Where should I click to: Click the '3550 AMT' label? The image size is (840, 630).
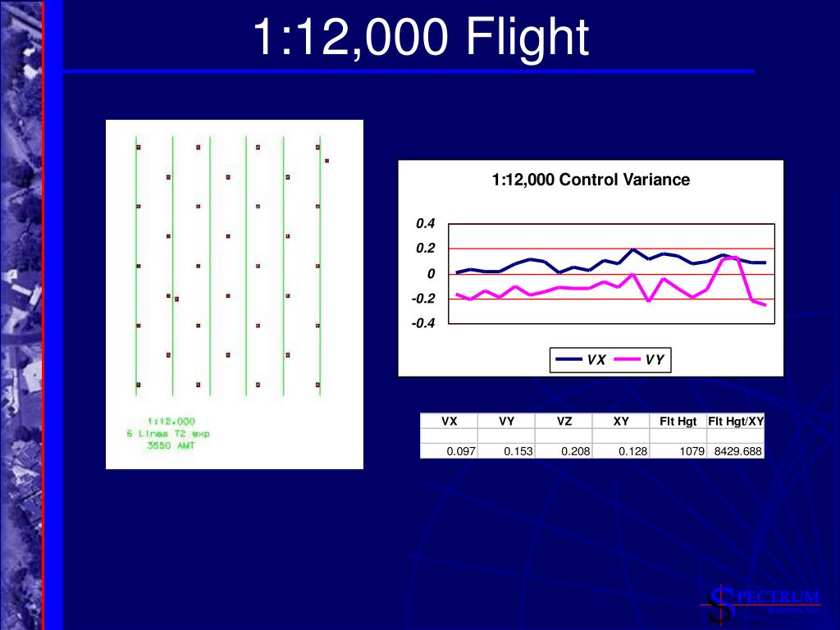171,445
